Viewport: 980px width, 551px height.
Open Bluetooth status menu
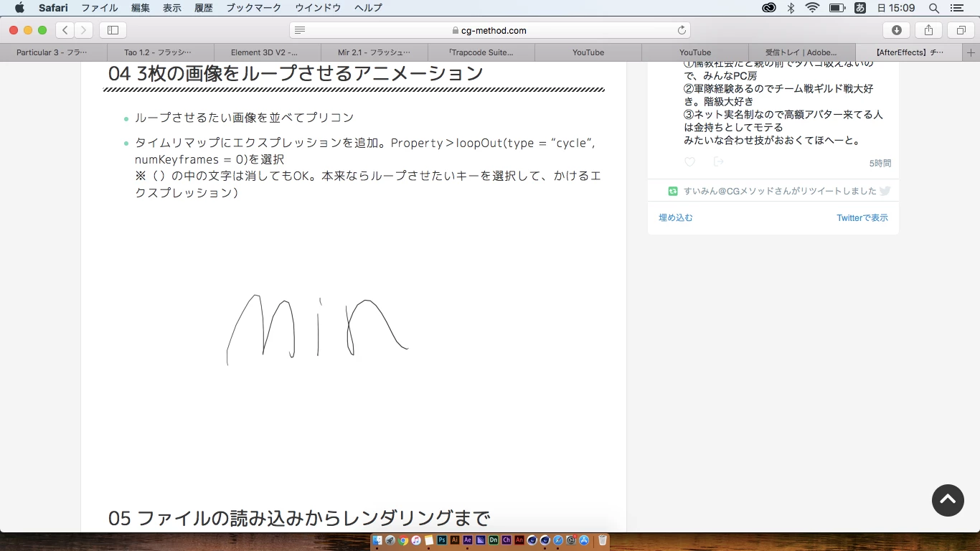[791, 8]
